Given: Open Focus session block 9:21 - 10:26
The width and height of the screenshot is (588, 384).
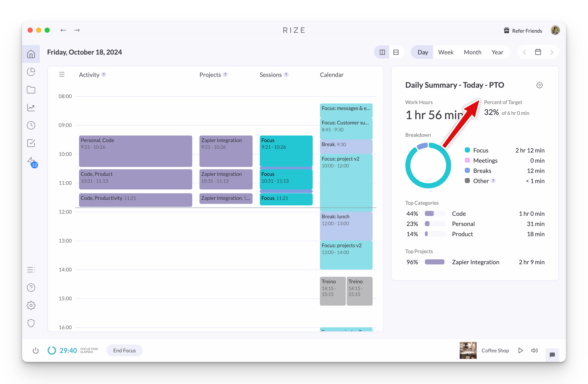Looking at the screenshot, I should click(x=286, y=151).
